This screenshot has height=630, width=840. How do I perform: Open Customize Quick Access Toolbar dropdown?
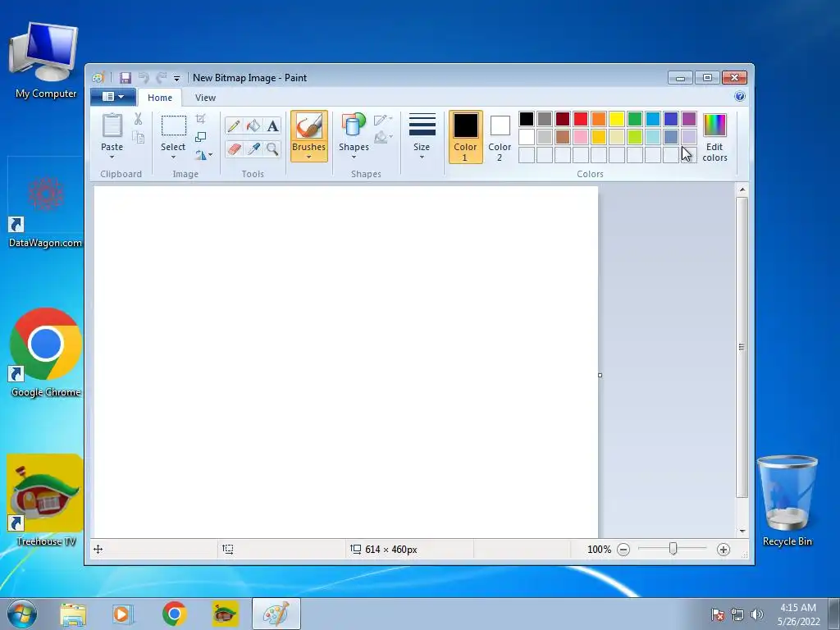coord(177,78)
